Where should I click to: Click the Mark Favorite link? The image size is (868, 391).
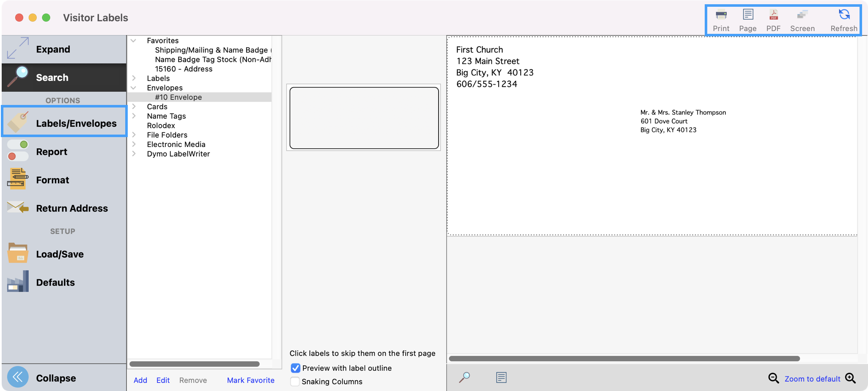(250, 380)
